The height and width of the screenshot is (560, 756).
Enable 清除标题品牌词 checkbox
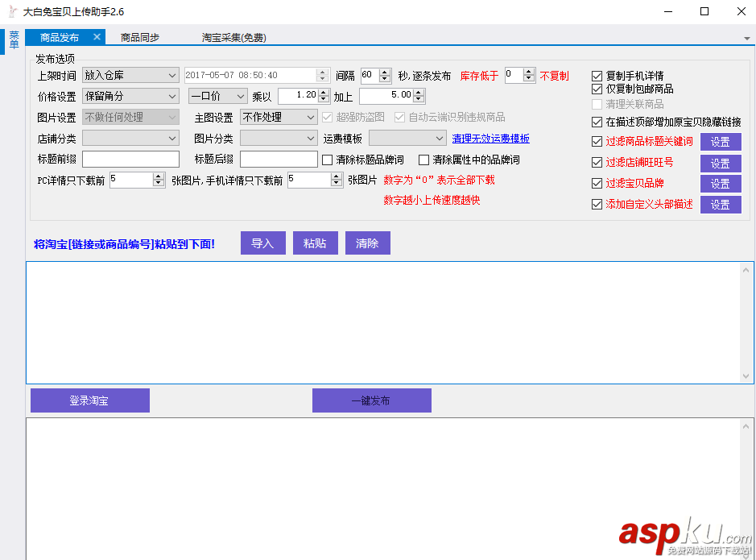pos(328,159)
